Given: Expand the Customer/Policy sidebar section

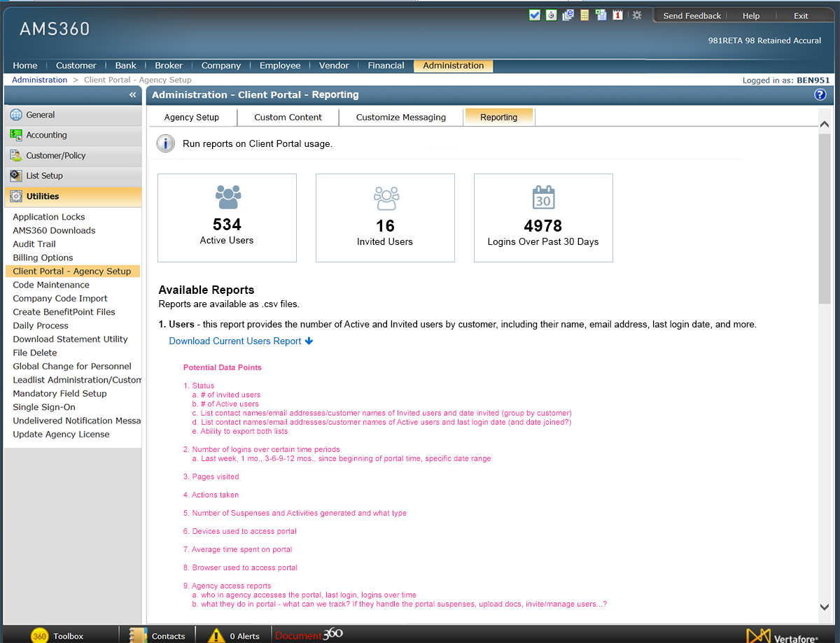Looking at the screenshot, I should click(73, 155).
